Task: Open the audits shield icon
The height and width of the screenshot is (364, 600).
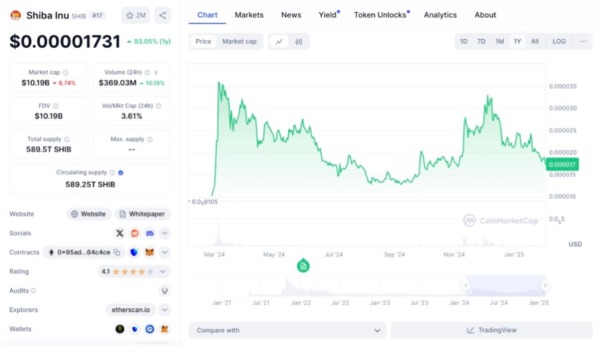Action: pyautogui.click(x=165, y=291)
